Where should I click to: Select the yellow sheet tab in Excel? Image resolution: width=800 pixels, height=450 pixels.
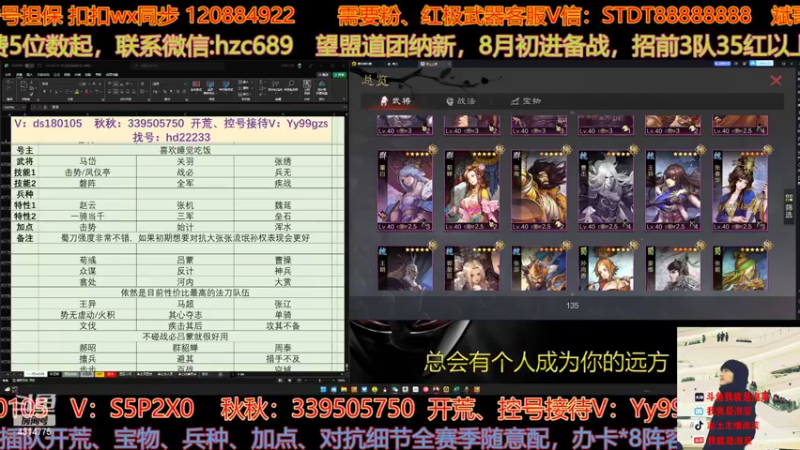[x=99, y=374]
